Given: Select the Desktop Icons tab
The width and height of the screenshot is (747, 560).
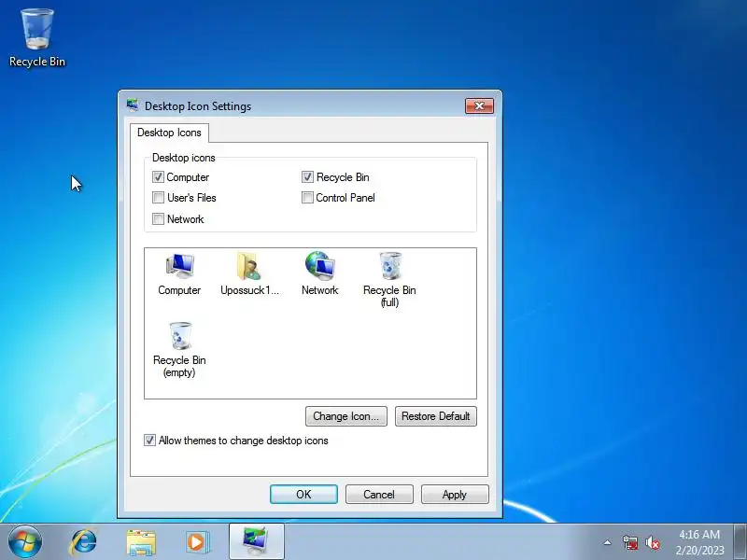Looking at the screenshot, I should coord(169,133).
